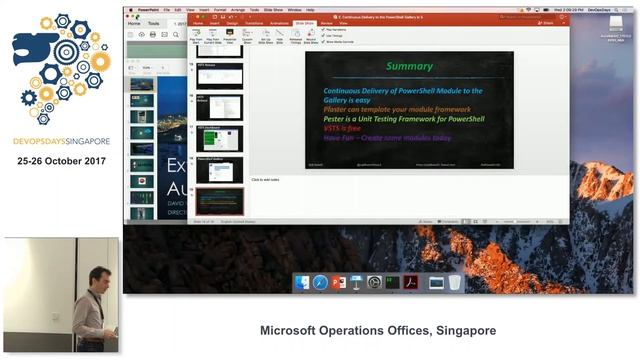Collapse ribbon chevron near Share
The image size is (640, 360).
(564, 23)
